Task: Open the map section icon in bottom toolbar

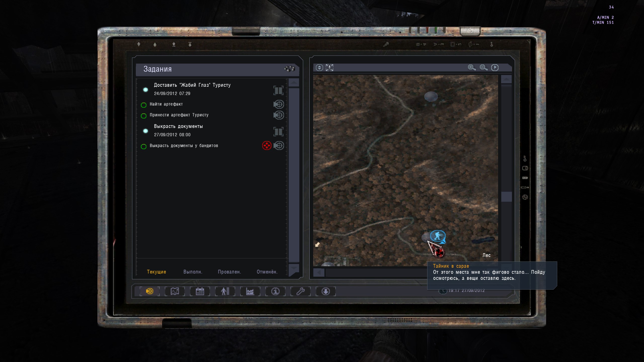Action: click(x=175, y=291)
